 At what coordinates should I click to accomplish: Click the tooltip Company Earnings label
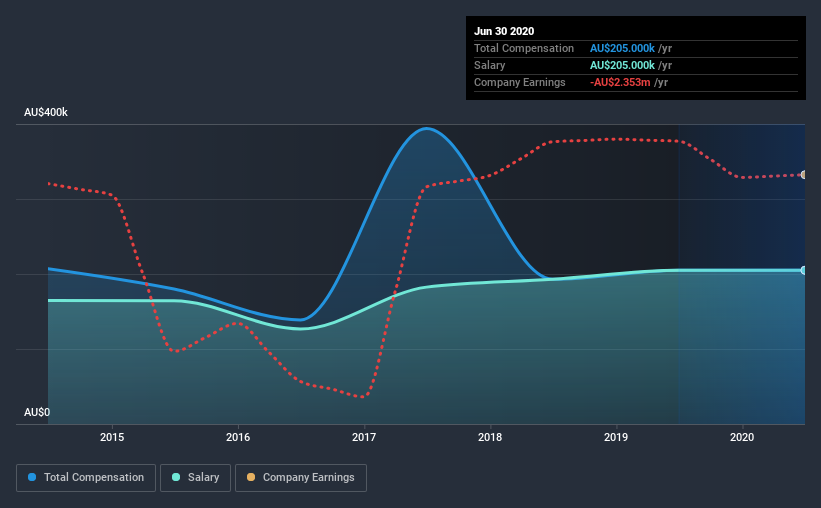519,82
